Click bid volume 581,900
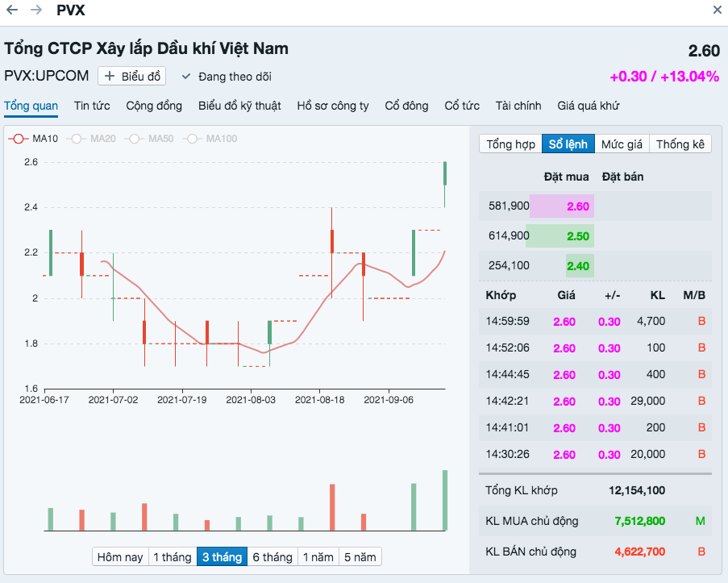The image size is (728, 583). coord(509,206)
